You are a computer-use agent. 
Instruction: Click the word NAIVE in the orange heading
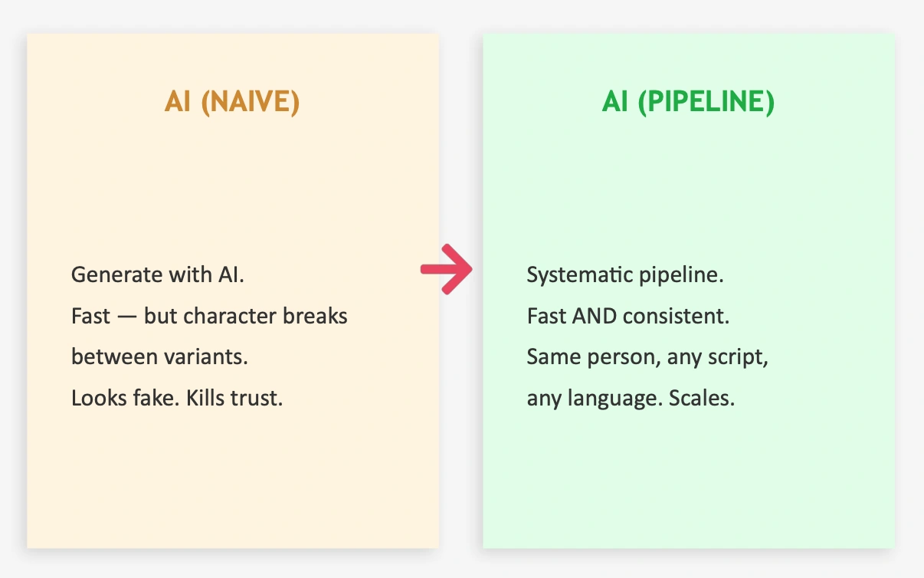(x=250, y=102)
